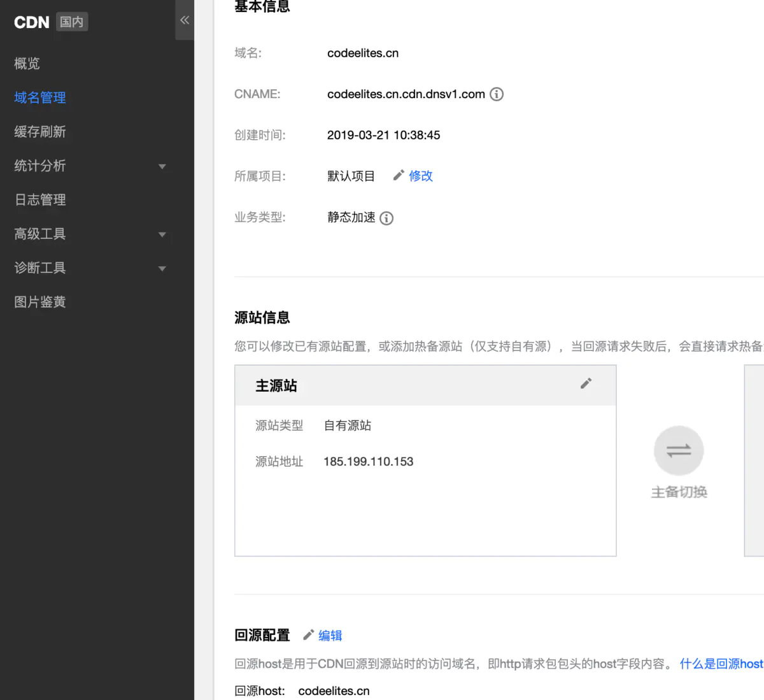The width and height of the screenshot is (764, 700).
Task: Open the 什么是回源host help link
Action: click(721, 664)
